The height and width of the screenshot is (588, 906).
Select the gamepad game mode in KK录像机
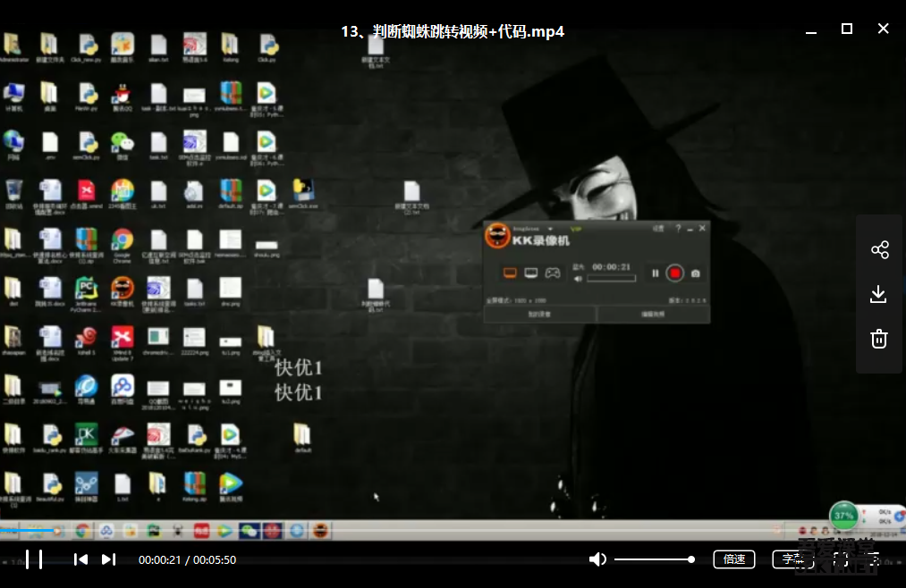553,273
